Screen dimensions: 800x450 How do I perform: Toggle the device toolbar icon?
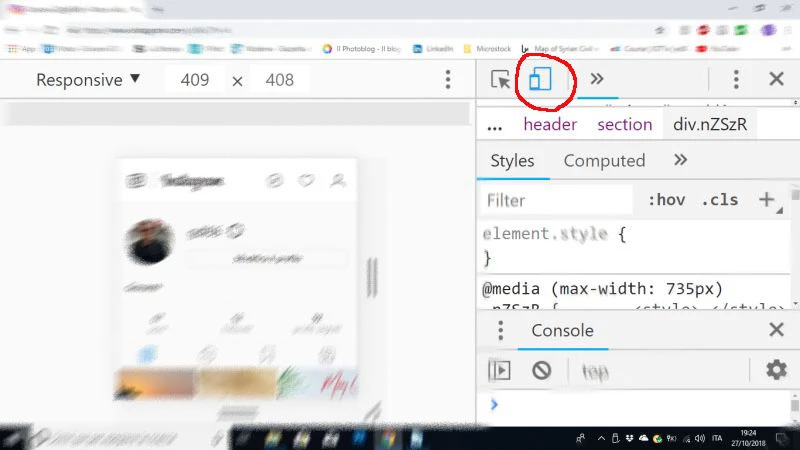540,79
